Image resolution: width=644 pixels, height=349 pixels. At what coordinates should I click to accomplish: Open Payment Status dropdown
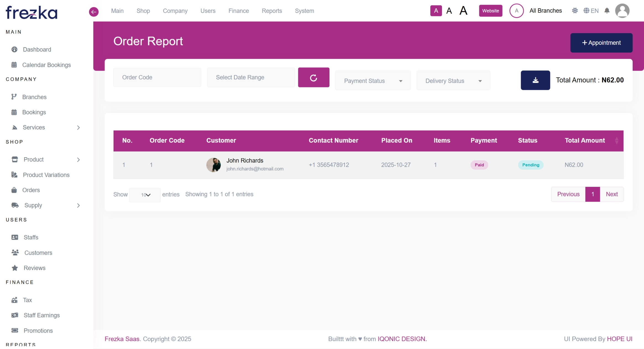[x=373, y=81]
